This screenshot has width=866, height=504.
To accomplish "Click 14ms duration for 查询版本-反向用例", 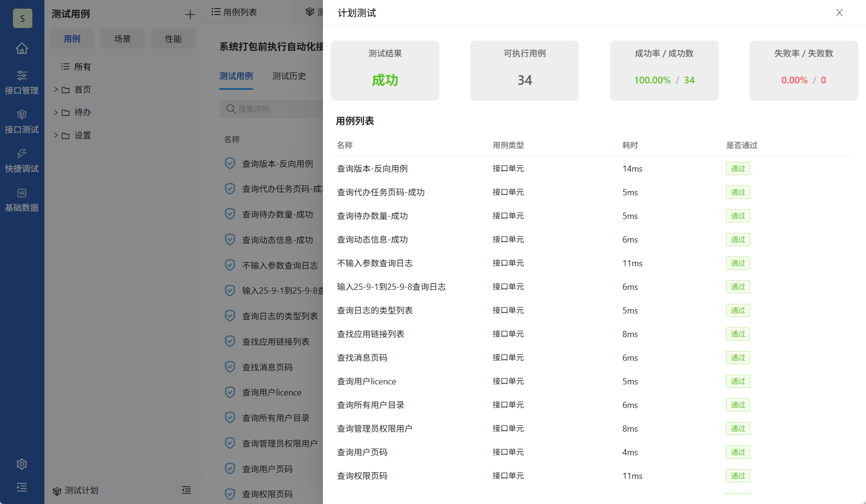I will point(632,169).
